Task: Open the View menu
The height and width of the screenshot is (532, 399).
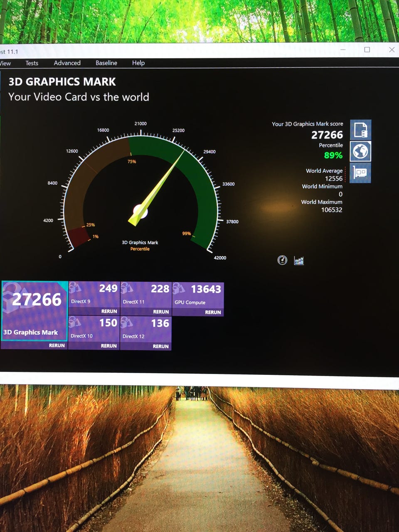Action: (5, 63)
